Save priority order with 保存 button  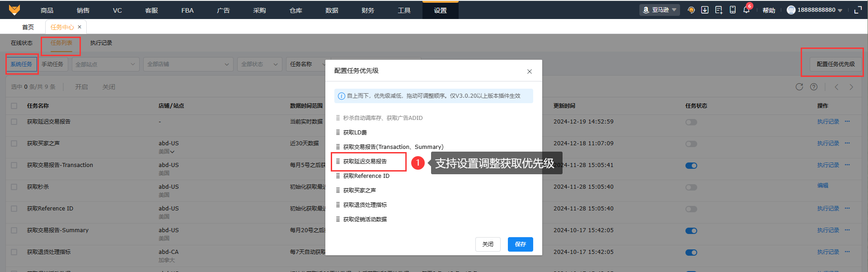[x=521, y=244]
